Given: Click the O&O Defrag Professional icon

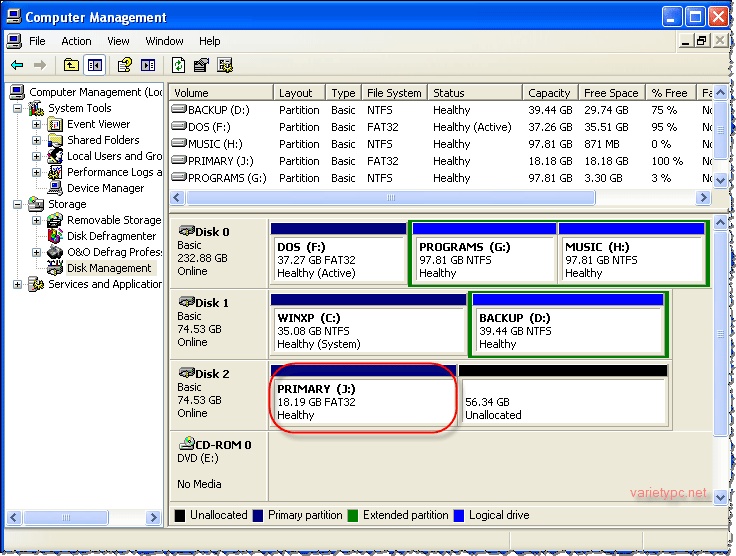Looking at the screenshot, I should coord(55,252).
